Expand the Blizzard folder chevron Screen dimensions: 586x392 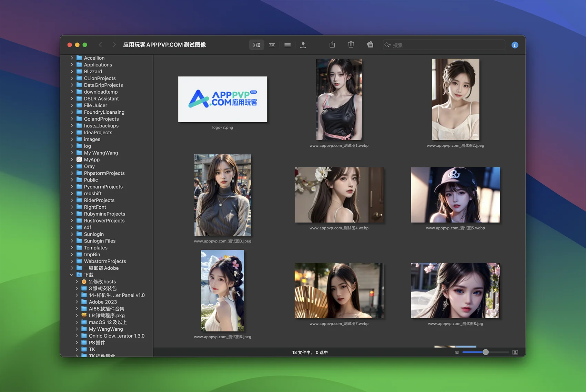tap(72, 71)
